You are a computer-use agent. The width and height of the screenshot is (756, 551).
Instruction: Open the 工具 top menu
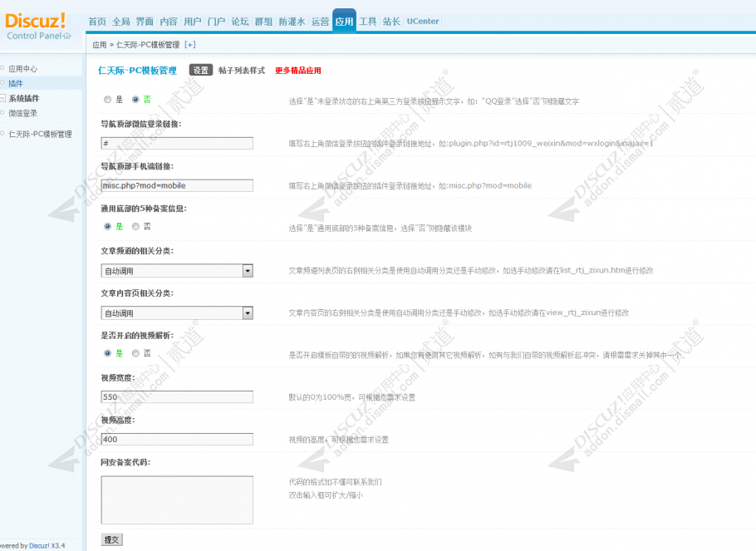point(368,22)
